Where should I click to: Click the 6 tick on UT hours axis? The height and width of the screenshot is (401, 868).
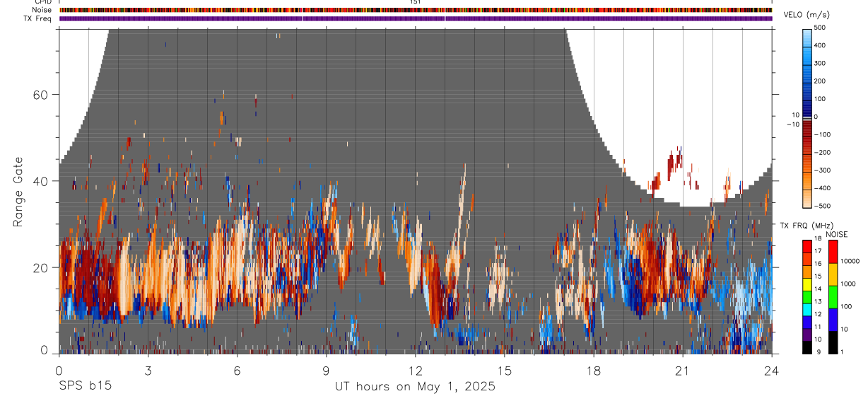pos(237,371)
